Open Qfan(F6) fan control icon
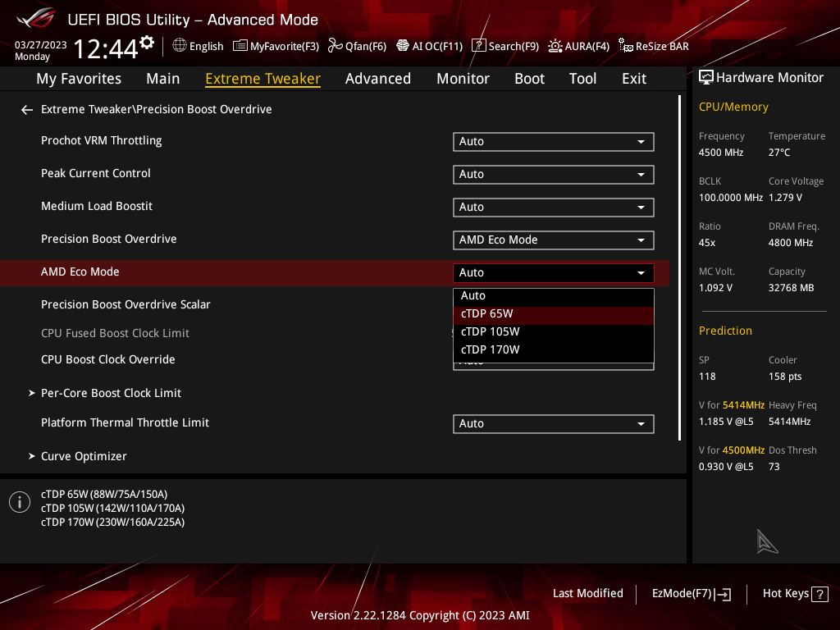This screenshot has height=630, width=840. 335,46
